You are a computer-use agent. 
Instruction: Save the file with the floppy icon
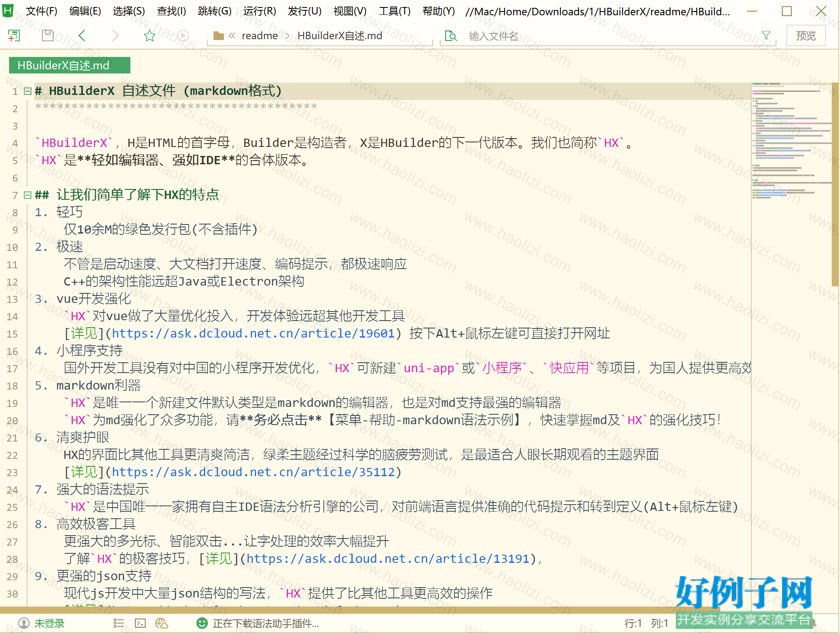coord(48,36)
